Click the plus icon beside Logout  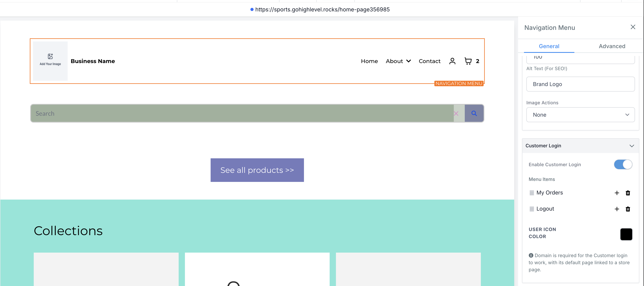(617, 209)
